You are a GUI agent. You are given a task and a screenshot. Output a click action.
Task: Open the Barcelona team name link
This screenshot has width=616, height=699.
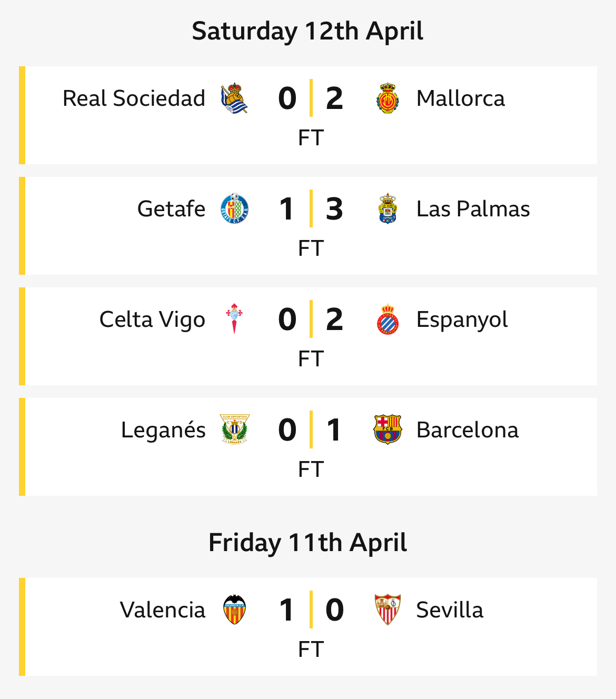468,430
